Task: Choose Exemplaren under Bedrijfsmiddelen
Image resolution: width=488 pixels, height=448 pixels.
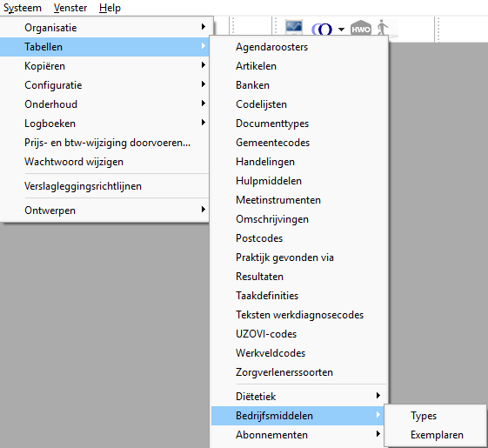Action: click(436, 435)
